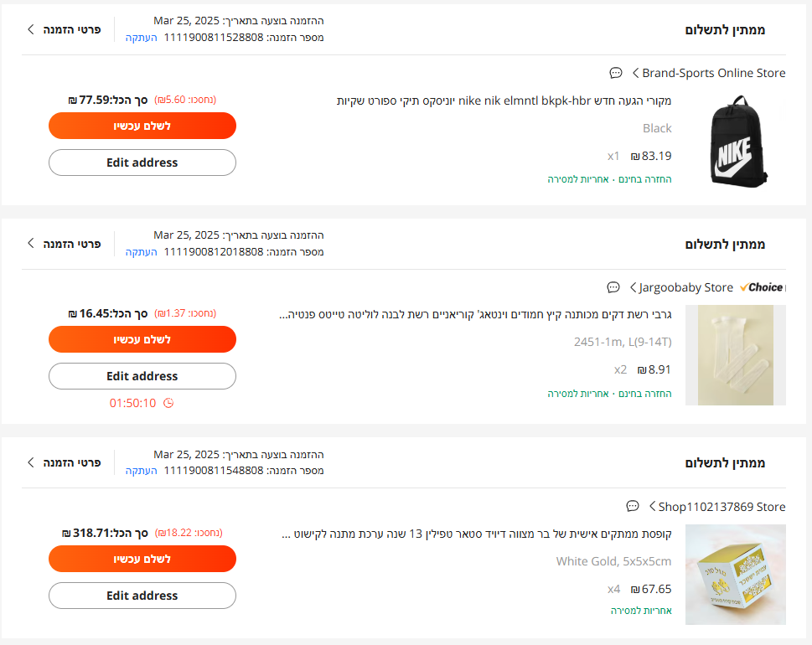The image size is (812, 645).
Task: Click the countdown clock icon
Action: (168, 403)
